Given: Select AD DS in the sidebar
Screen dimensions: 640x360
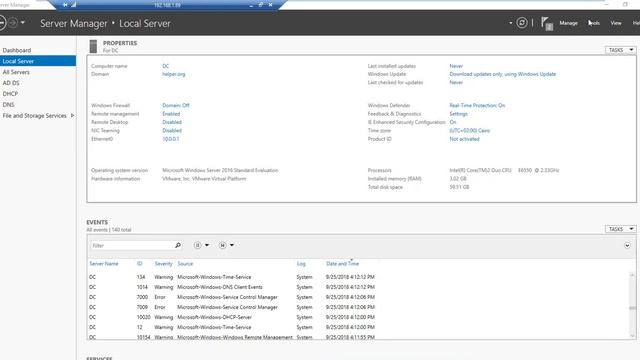Looking at the screenshot, I should 11,83.
